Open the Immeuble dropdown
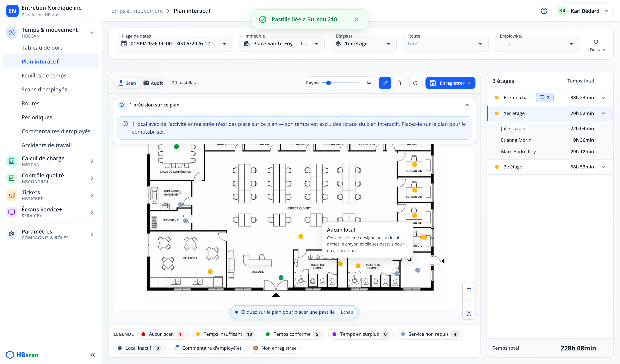Screen dimensions: 620x364 pyautogui.click(x=282, y=44)
